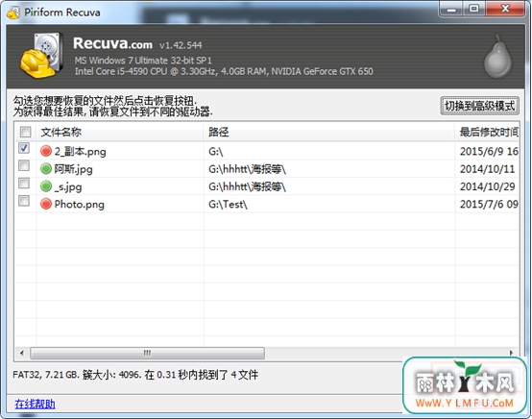This screenshot has width=532, height=419.
Task: Select the file name Photo.png
Action: click(79, 204)
